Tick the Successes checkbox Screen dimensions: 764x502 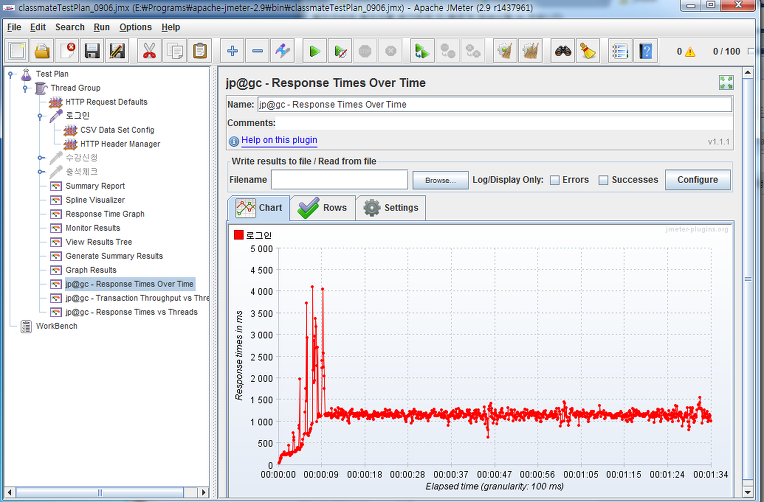tap(603, 180)
